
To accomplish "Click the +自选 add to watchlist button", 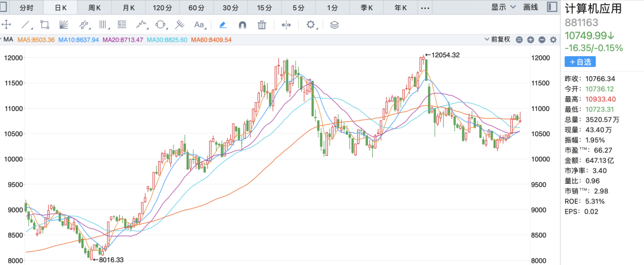I will pos(580,61).
